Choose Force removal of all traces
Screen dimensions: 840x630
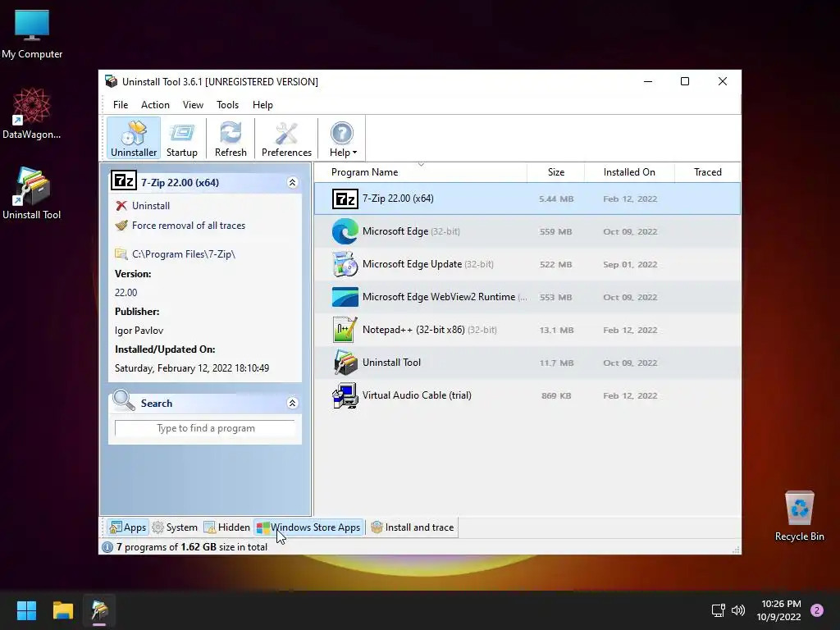(189, 226)
